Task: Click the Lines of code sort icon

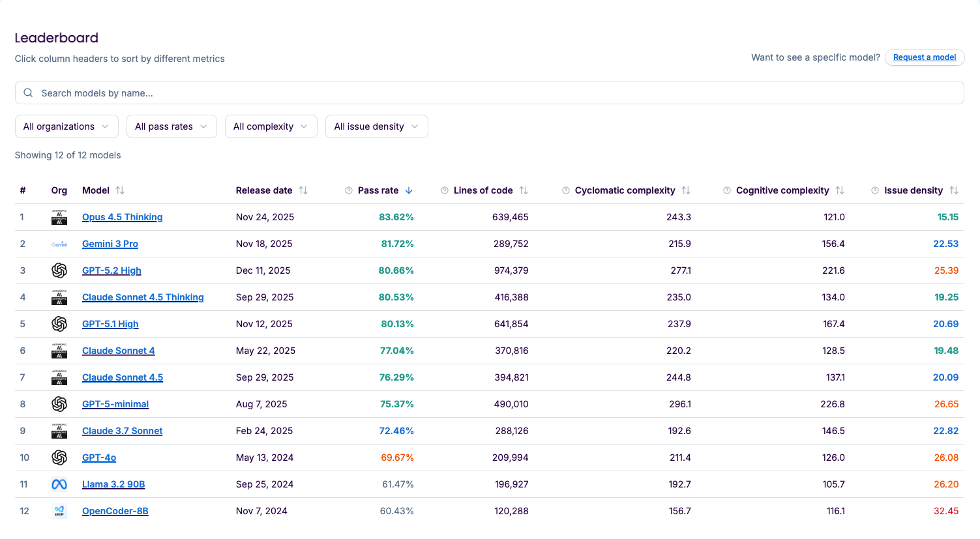Action: pos(524,190)
